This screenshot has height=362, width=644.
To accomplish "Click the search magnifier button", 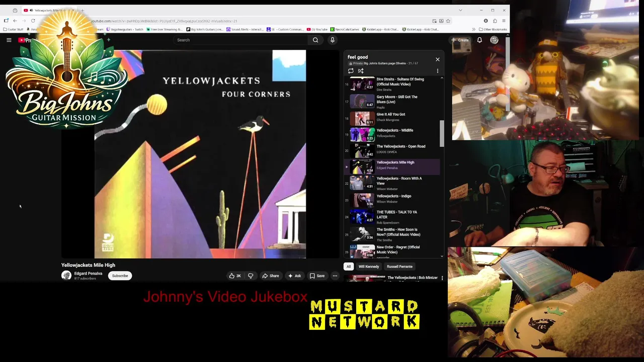I will [315, 40].
